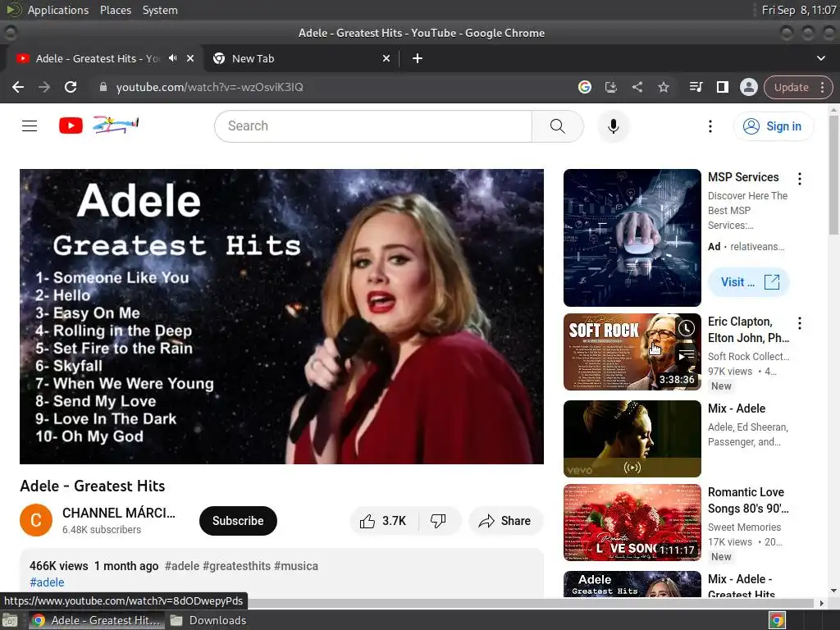Screen dimensions: 840x630
Task: Click the search magnifier button
Action: coord(557,126)
